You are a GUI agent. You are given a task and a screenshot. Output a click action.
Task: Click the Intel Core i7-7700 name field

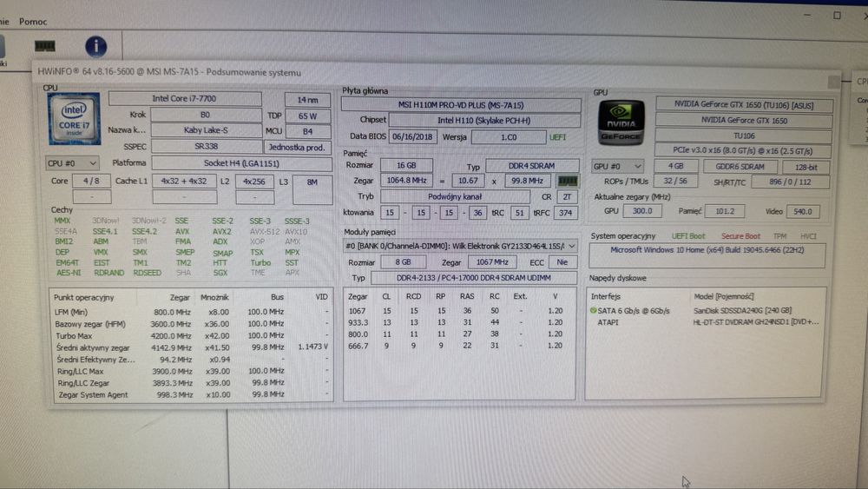coord(185,98)
